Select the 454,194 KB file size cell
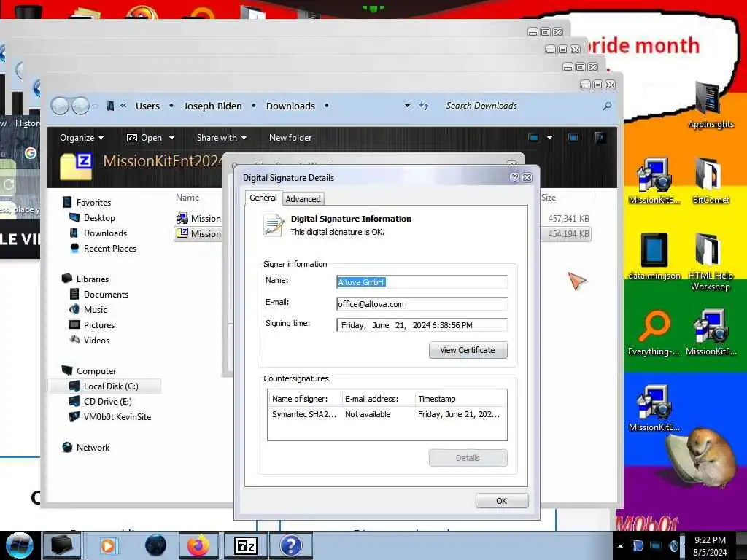The height and width of the screenshot is (560, 747). 568,234
